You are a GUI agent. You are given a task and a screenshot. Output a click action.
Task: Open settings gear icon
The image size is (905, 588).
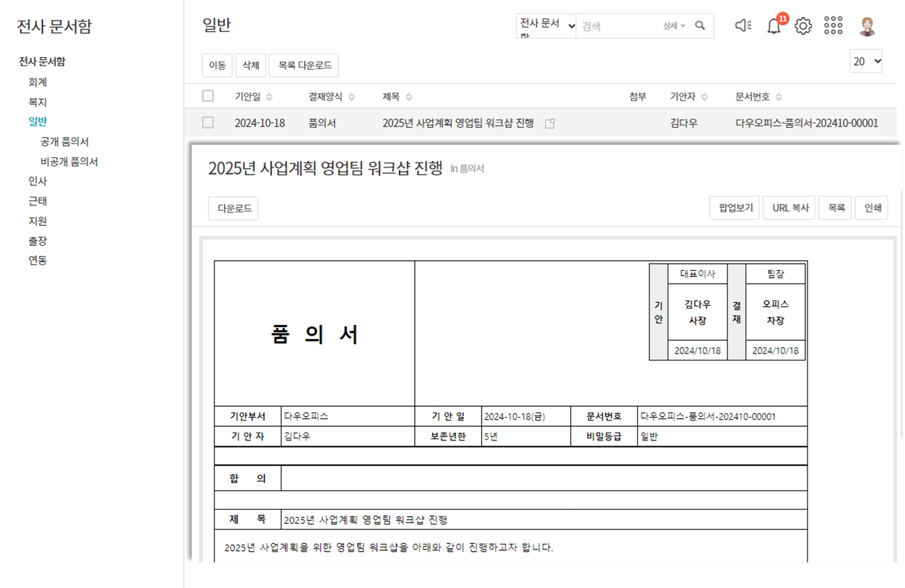point(803,26)
